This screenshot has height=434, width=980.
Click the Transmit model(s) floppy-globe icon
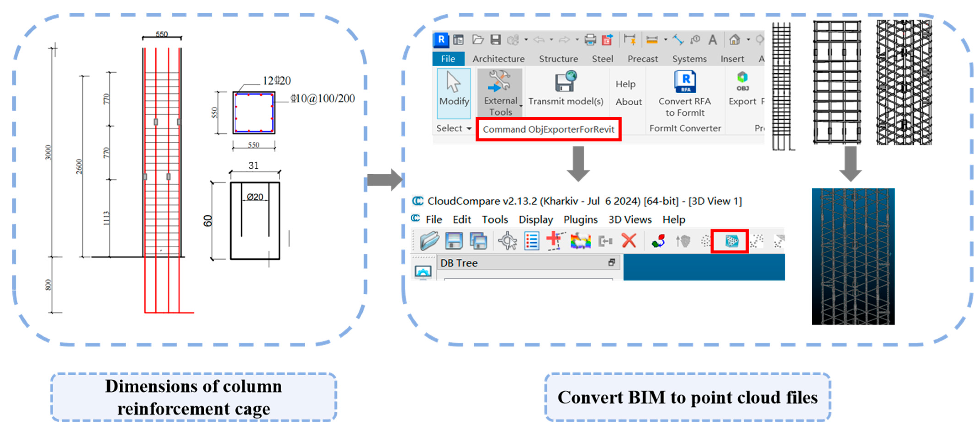[565, 81]
